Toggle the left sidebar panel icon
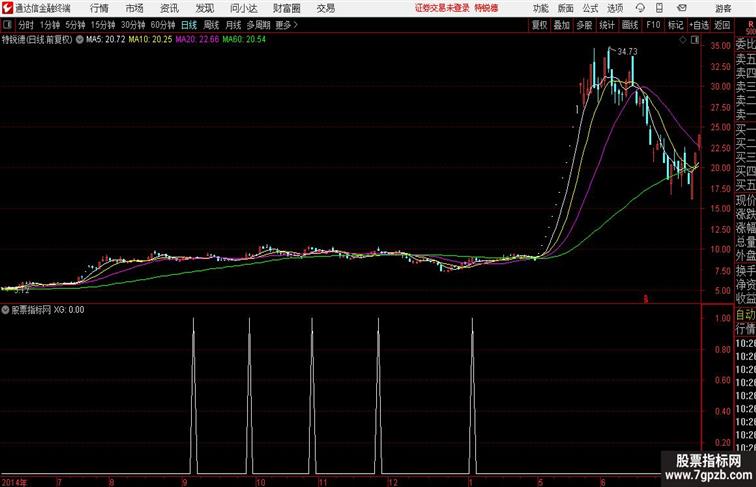The image size is (756, 487). click(7, 25)
